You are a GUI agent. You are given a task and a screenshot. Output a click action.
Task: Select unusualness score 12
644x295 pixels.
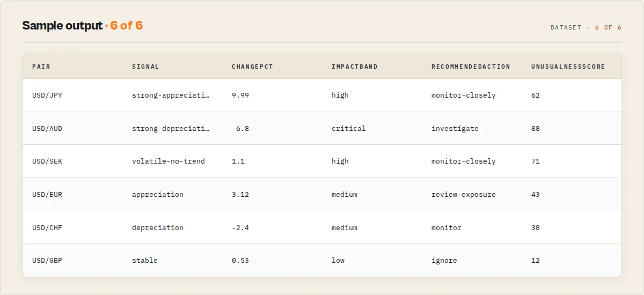click(536, 260)
